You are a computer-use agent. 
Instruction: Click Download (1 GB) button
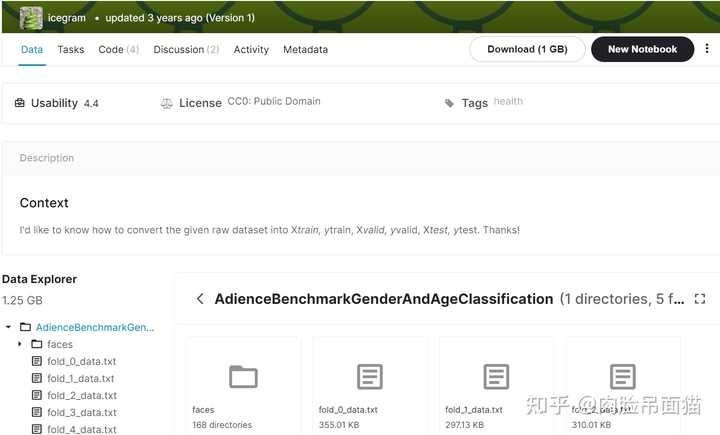[527, 49]
